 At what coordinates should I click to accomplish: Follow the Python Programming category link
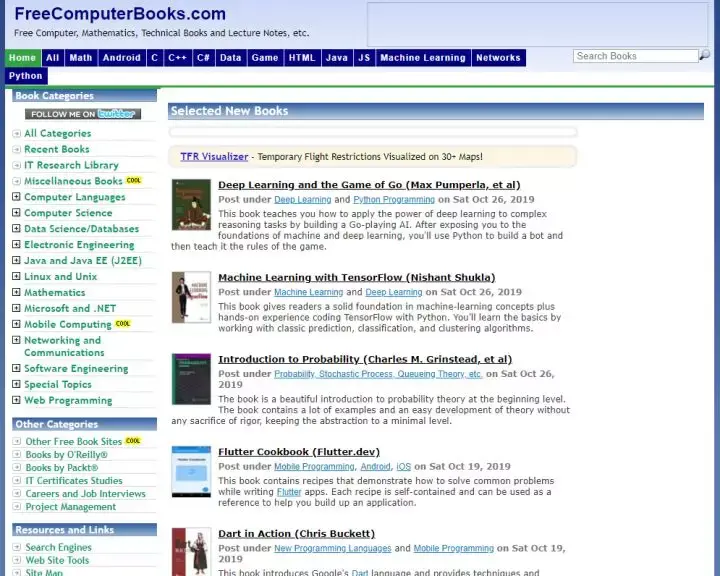(394, 199)
